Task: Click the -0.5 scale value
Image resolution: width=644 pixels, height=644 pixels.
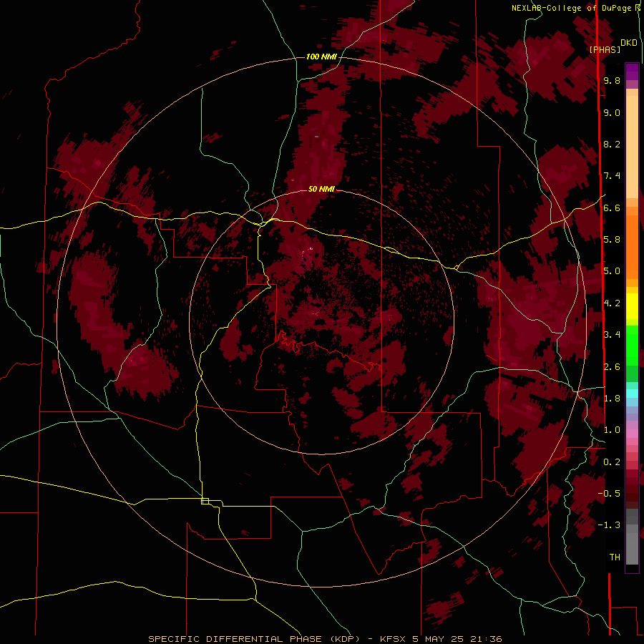Action: [x=609, y=494]
